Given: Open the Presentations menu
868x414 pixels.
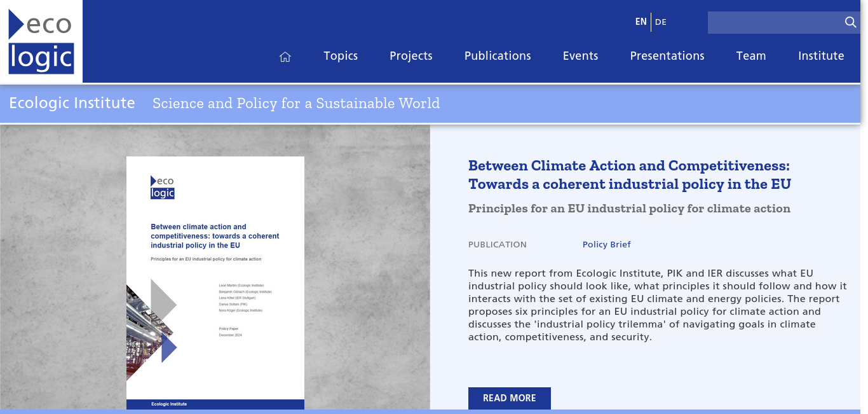Looking at the screenshot, I should (x=667, y=56).
